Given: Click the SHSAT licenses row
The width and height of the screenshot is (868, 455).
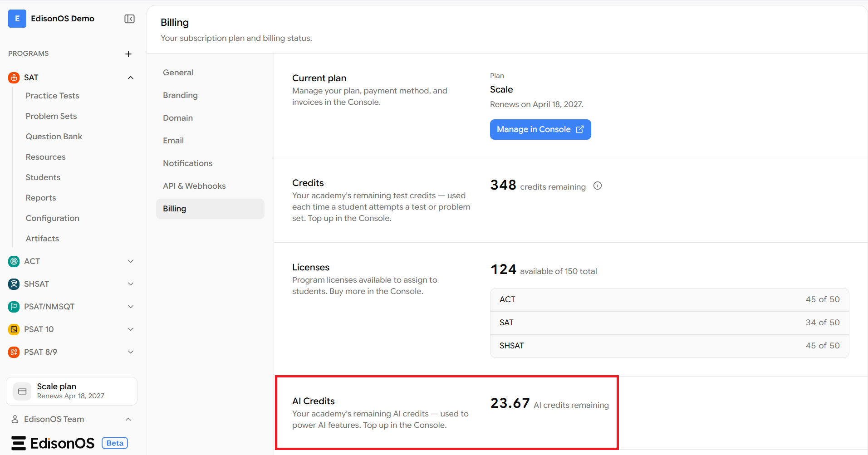Looking at the screenshot, I should (x=669, y=346).
